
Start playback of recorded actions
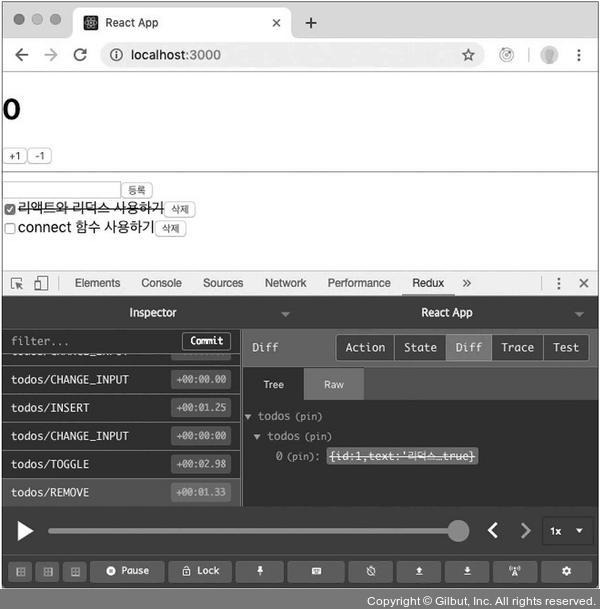pos(25,531)
